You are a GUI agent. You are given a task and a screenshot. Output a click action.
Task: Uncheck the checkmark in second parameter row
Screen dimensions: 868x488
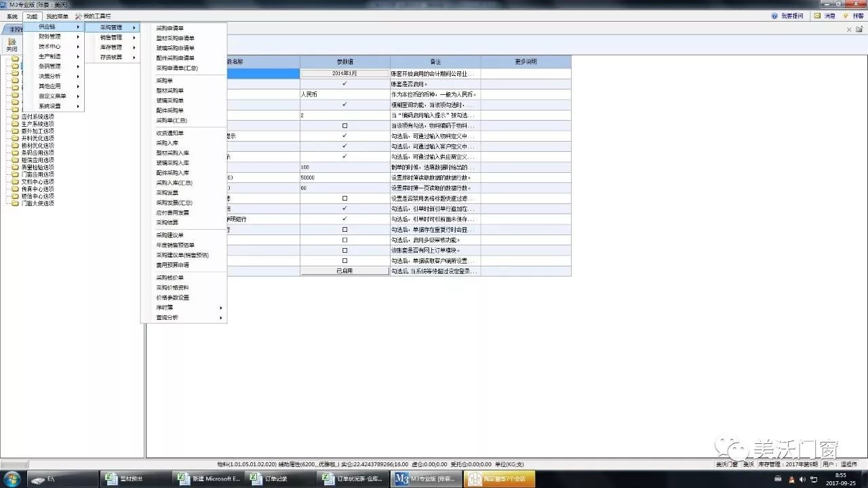pyautogui.click(x=344, y=83)
